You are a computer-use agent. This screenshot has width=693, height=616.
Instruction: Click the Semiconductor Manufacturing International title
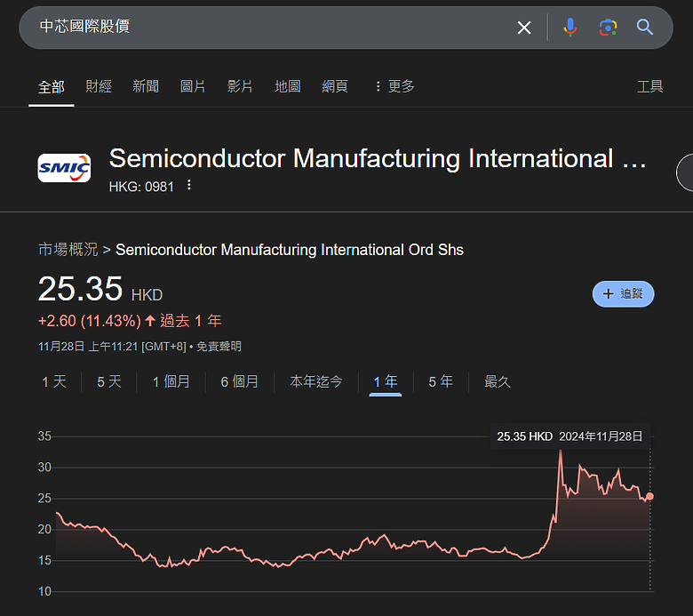(x=378, y=159)
